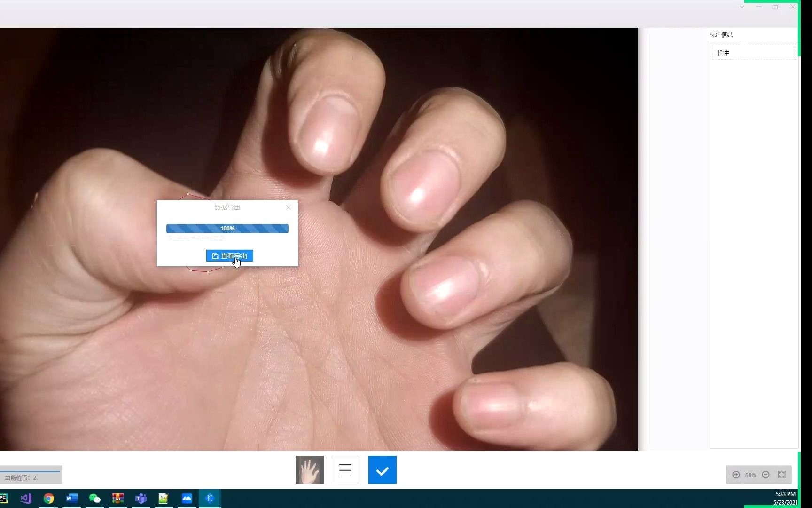Click the 当前位置: 2 position indicator

pos(21,477)
